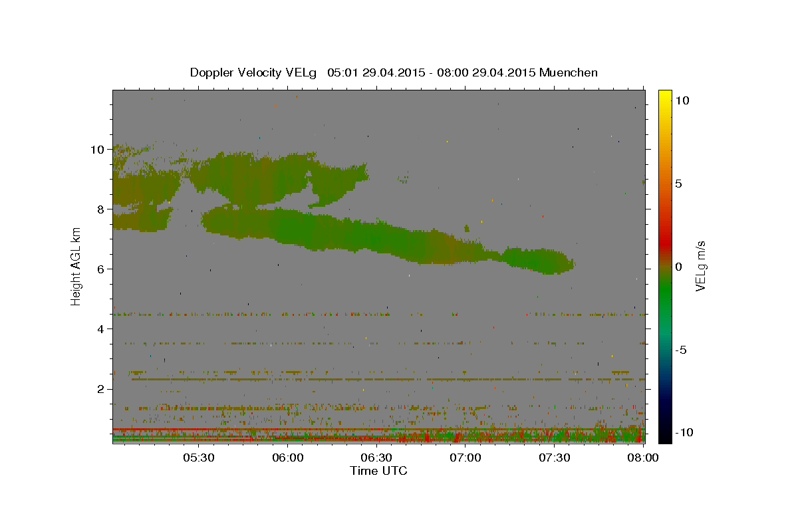Click the height tick label 10
The height and width of the screenshot is (532, 798).
point(99,149)
